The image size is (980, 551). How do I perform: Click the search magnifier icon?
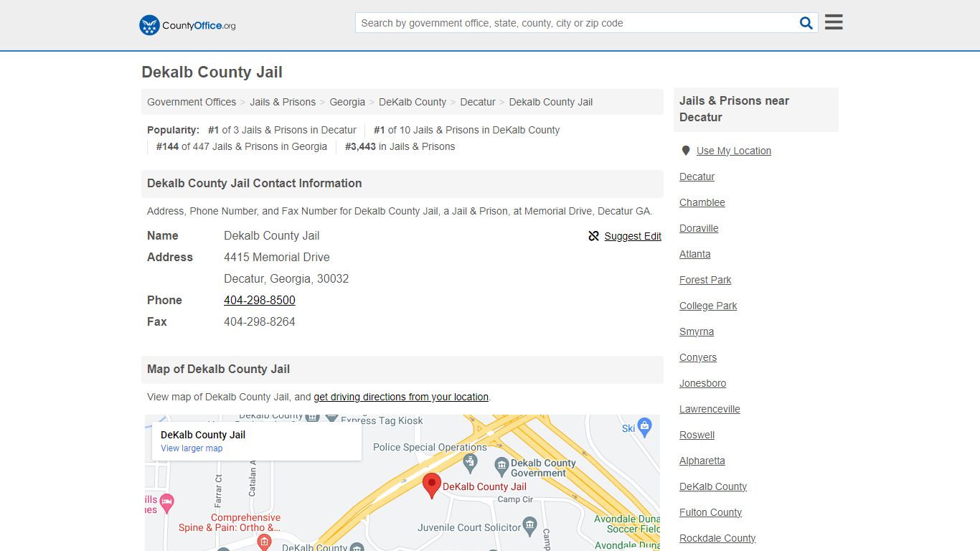point(806,23)
